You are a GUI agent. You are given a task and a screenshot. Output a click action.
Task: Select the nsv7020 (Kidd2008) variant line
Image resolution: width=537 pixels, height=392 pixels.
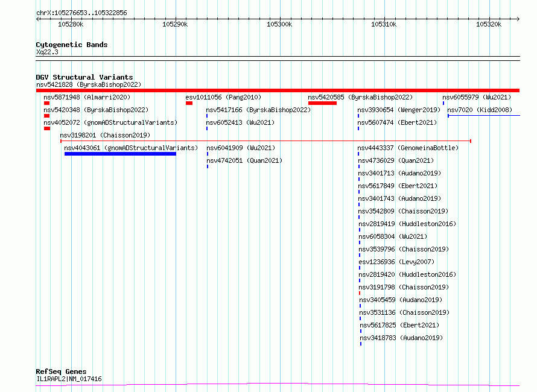pos(483,116)
